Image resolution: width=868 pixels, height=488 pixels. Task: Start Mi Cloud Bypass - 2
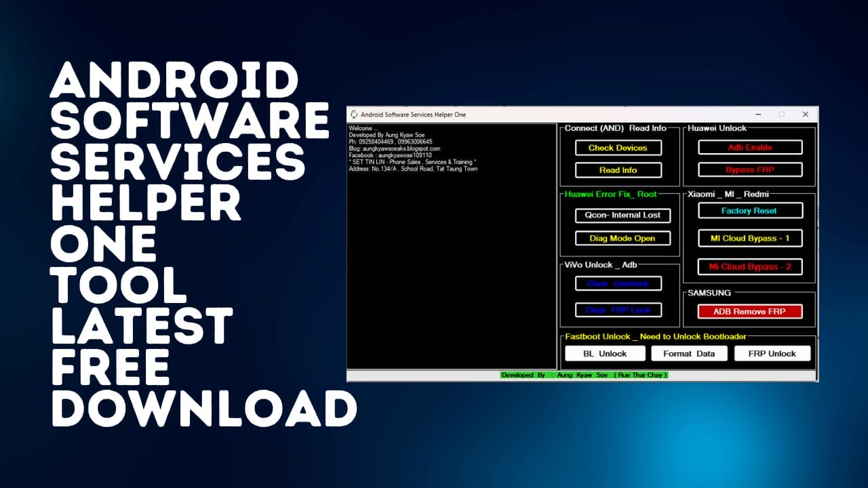[749, 267]
